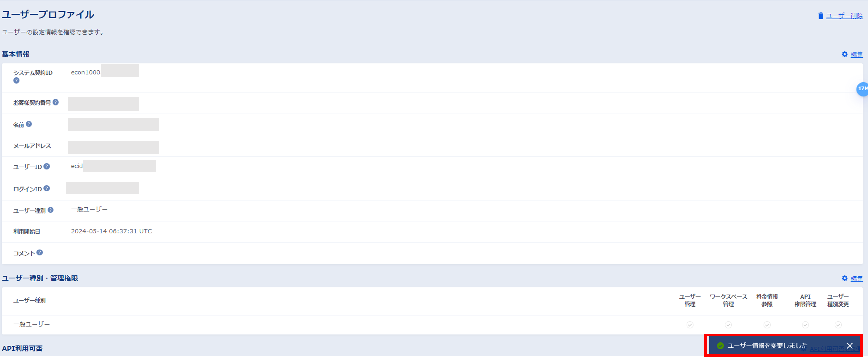Click the help icon next to ユーザー種別

point(51,210)
